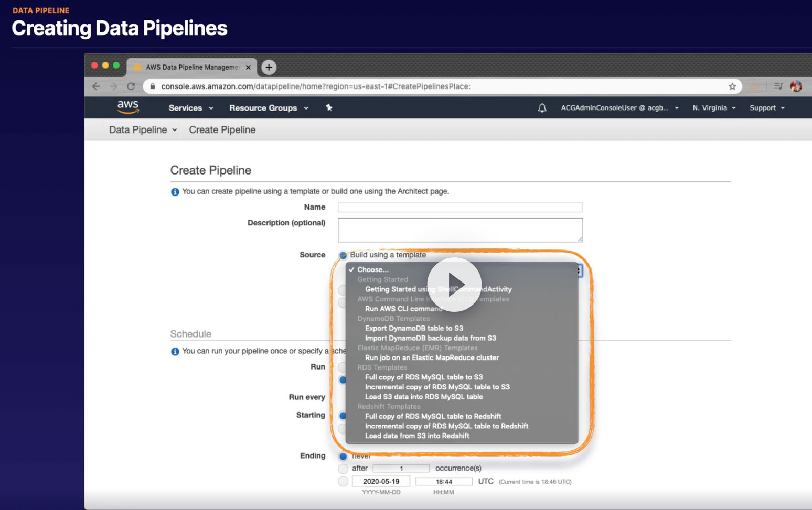Open the Resource Groups dropdown
Image resolution: width=812 pixels, height=510 pixels.
tap(269, 108)
